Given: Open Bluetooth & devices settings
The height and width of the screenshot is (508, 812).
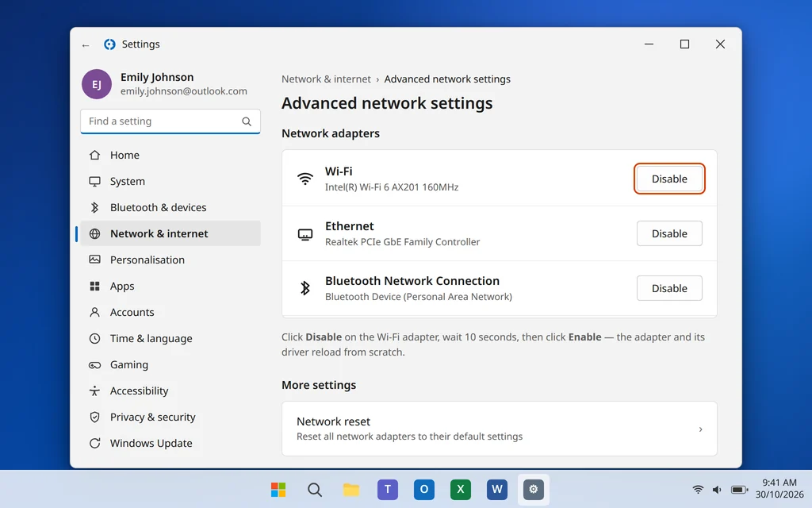Looking at the screenshot, I should click(x=169, y=207).
